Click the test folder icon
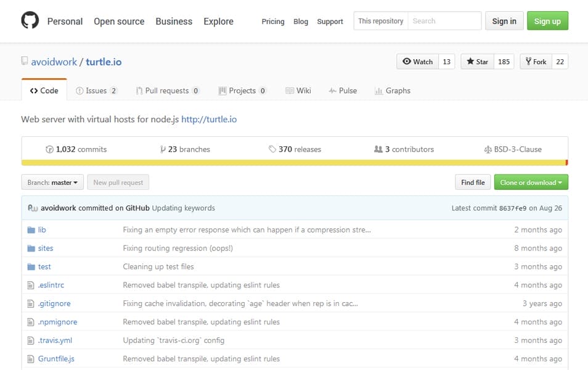 tap(31, 267)
